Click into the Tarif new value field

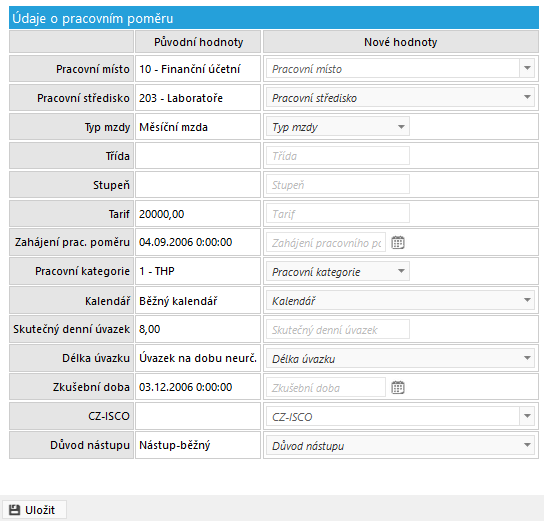click(338, 214)
